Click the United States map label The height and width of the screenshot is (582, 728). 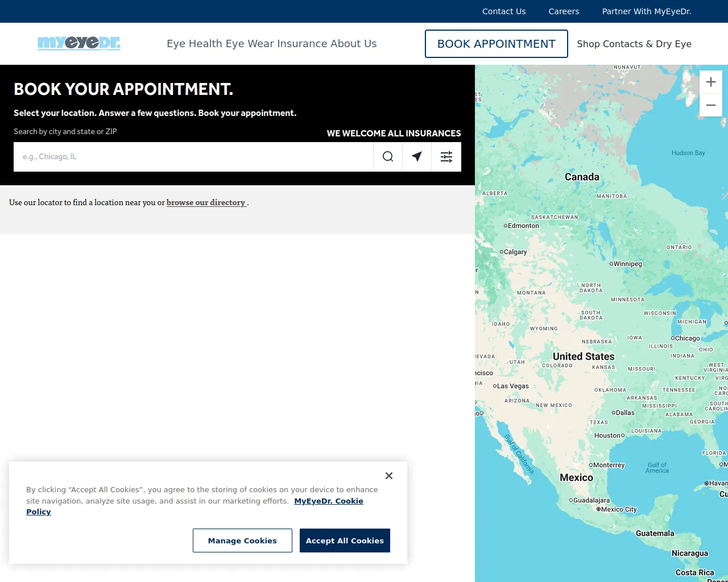click(584, 356)
